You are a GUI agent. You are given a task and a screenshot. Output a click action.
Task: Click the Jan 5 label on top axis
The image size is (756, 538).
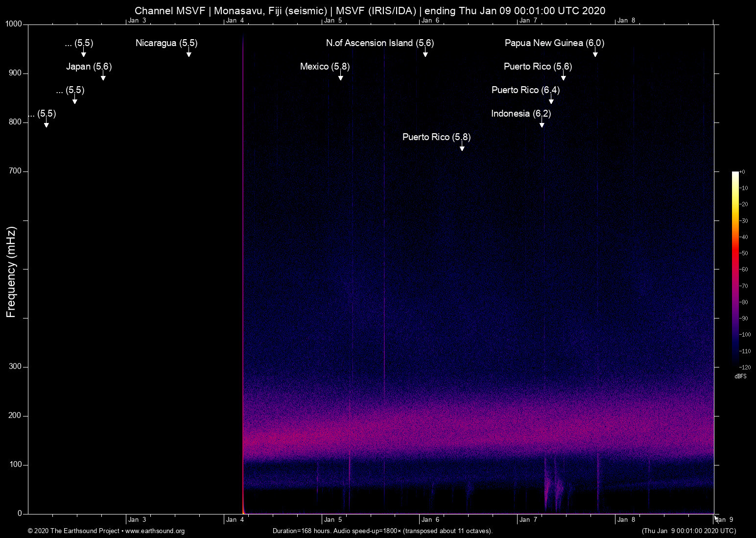(333, 21)
